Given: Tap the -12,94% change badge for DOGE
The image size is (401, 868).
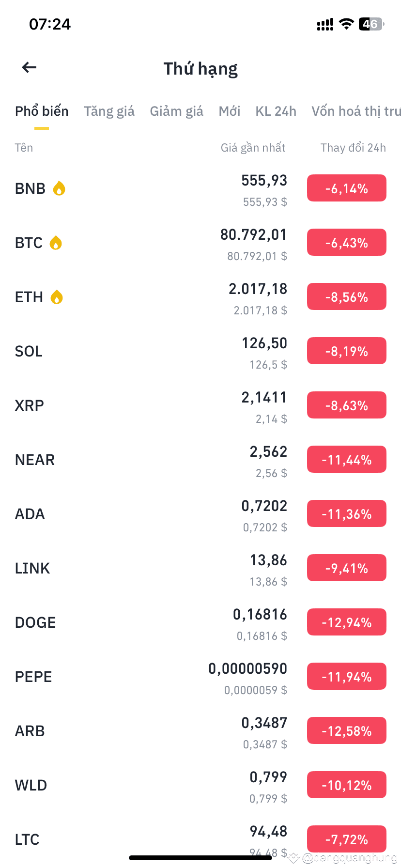Looking at the screenshot, I should coord(347,622).
